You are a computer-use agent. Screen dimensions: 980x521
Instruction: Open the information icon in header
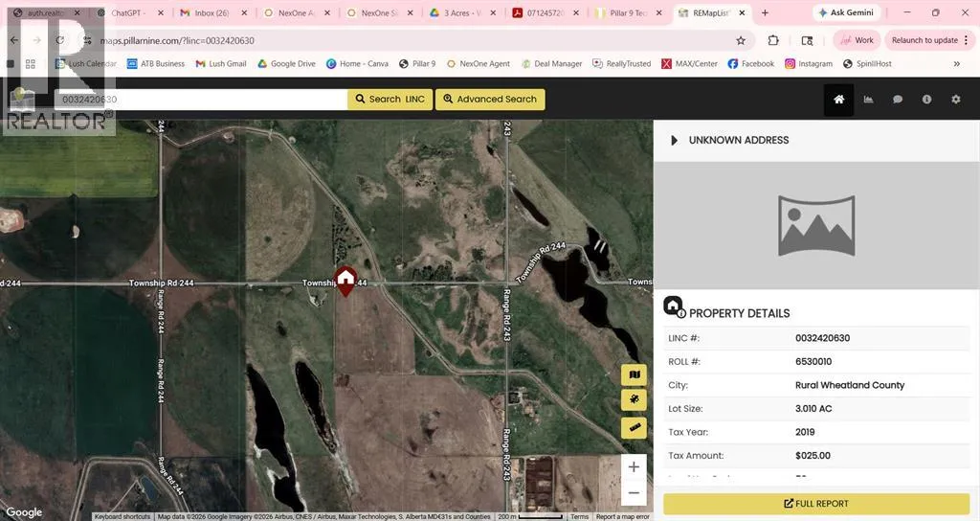pos(926,100)
